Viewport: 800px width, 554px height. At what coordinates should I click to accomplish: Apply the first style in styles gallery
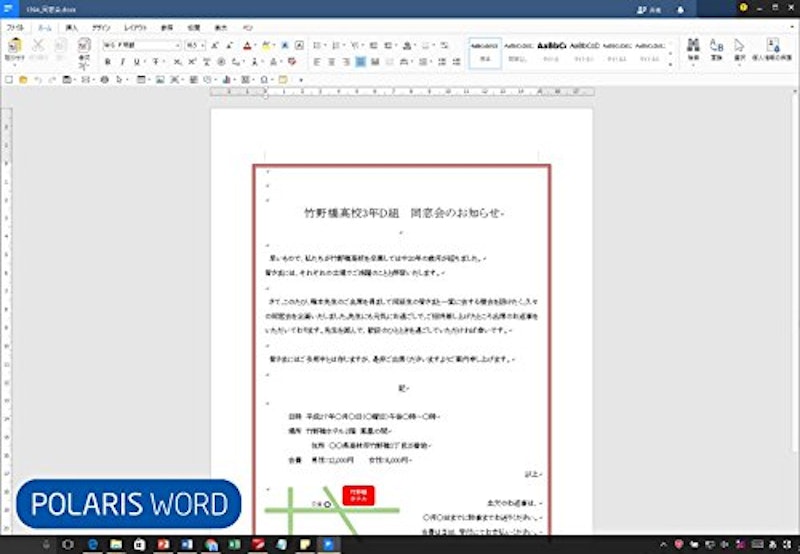(485, 53)
